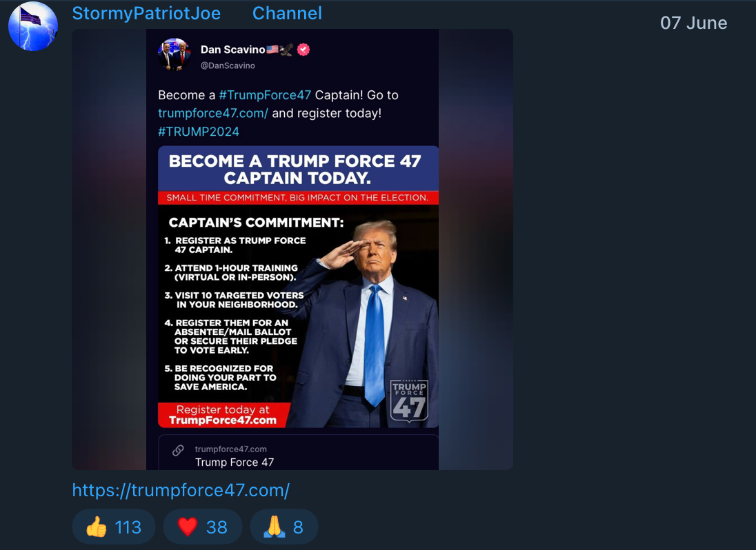
Task: Open the #TRUMP2024 hashtag
Action: click(199, 131)
